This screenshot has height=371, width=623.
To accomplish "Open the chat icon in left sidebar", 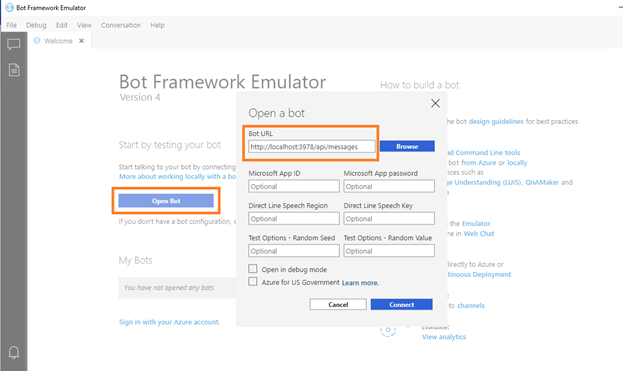I will point(14,44).
